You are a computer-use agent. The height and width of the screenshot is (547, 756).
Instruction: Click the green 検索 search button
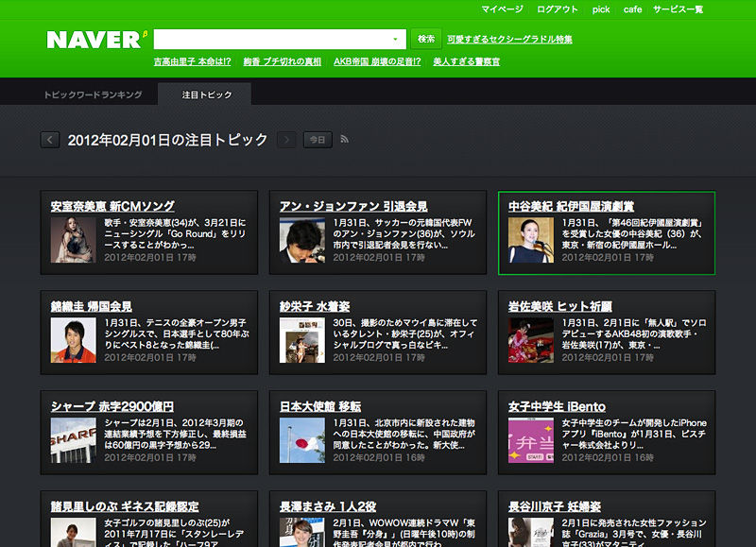(x=426, y=39)
